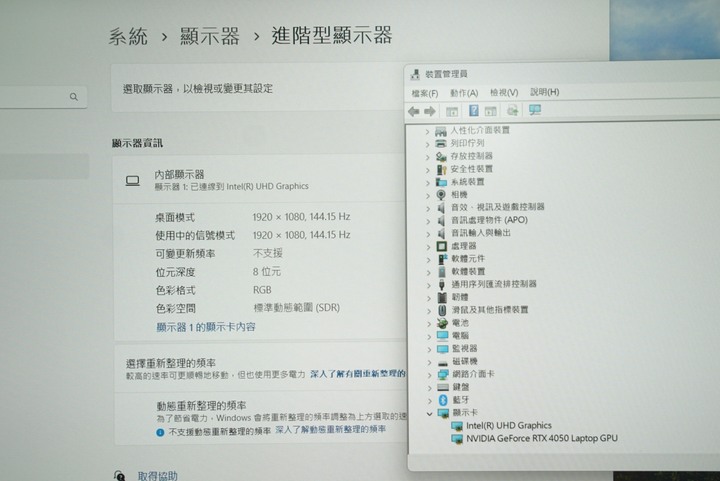Click the 標準動態範圍 (SDR) value
Screen dimensions: 720x481
(297, 308)
